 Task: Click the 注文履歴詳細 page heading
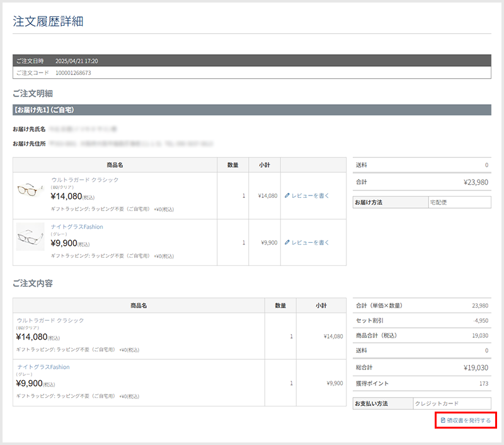[48, 21]
